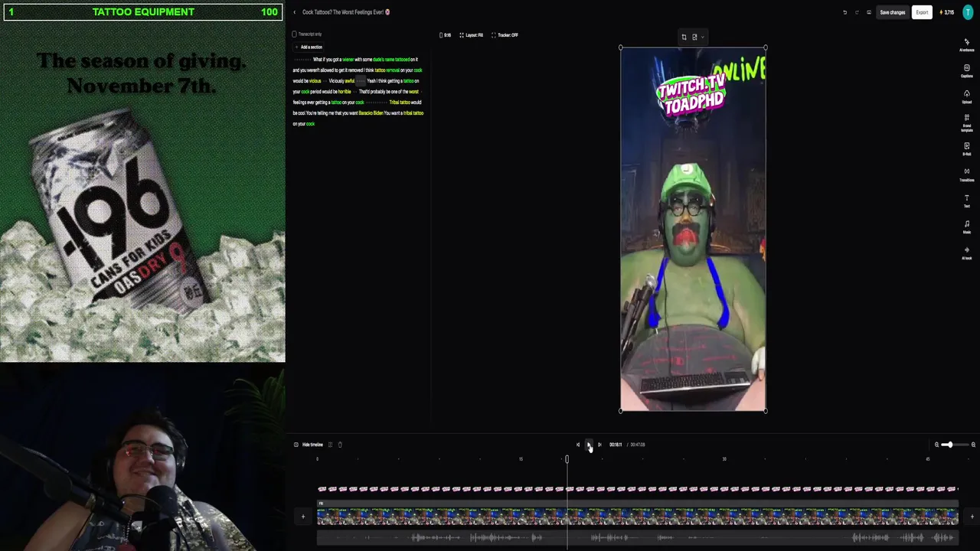This screenshot has width=980, height=551.
Task: Click the video thumbnail track in timeline
Action: click(x=638, y=518)
